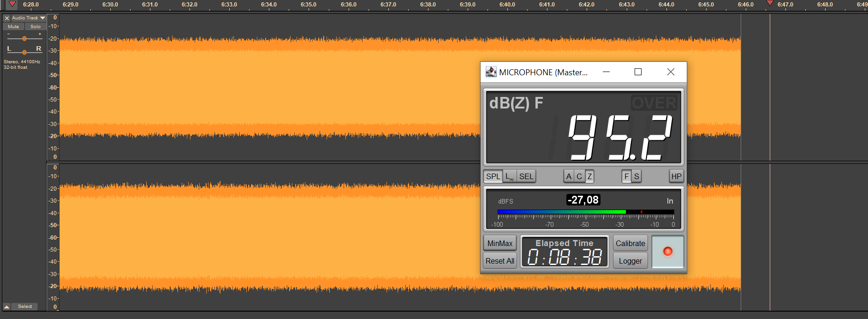Click the red playhead marker near 6:47
The image size is (868, 319).
[x=770, y=3]
